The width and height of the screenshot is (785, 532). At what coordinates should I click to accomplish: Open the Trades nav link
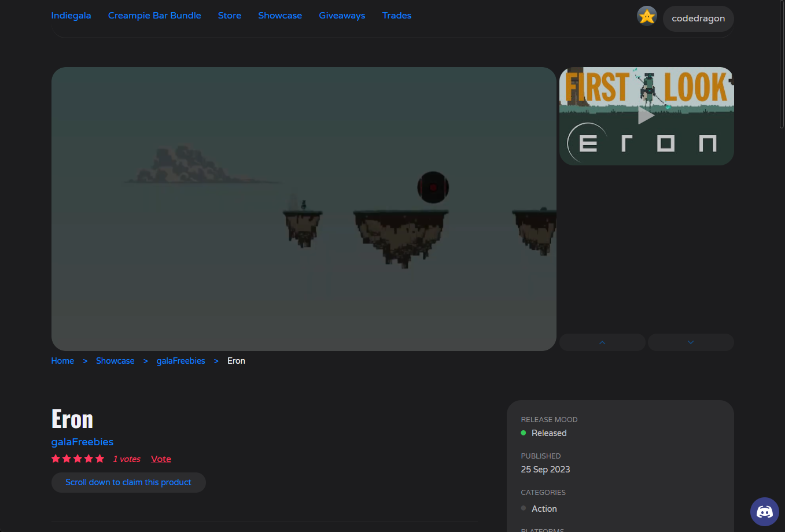pos(397,16)
